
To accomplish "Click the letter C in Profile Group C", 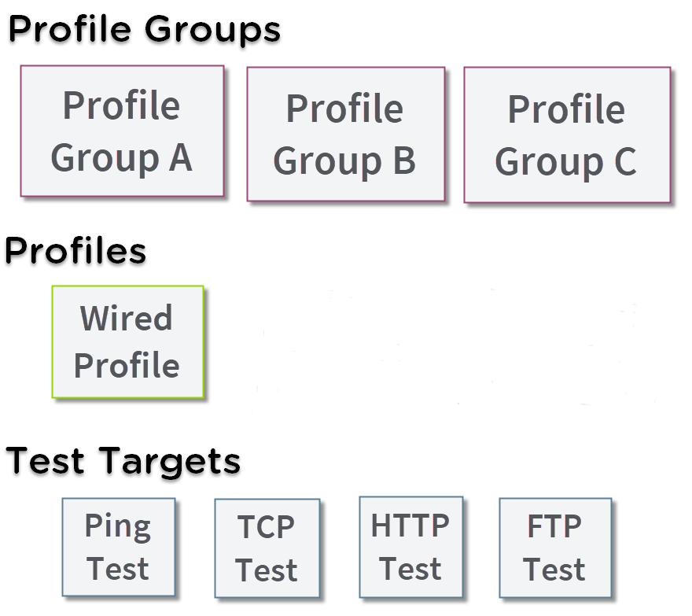I will coord(625,161).
